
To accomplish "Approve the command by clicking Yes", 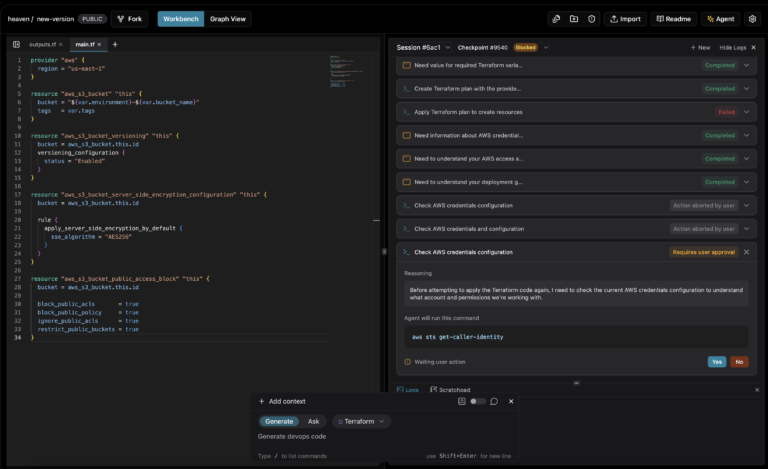I will [717, 362].
